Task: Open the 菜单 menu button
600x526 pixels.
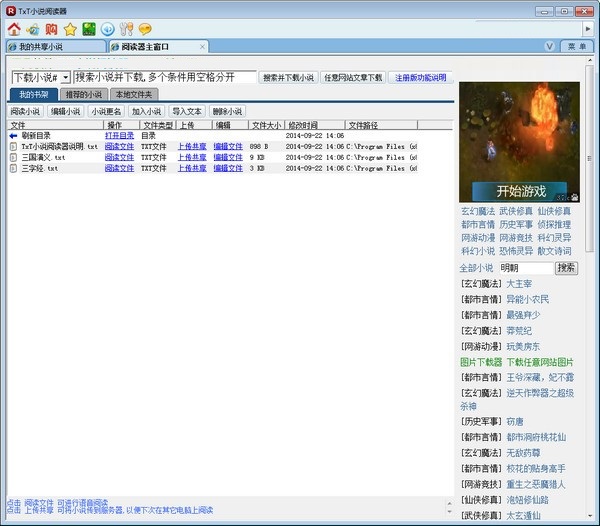Action: [576, 47]
